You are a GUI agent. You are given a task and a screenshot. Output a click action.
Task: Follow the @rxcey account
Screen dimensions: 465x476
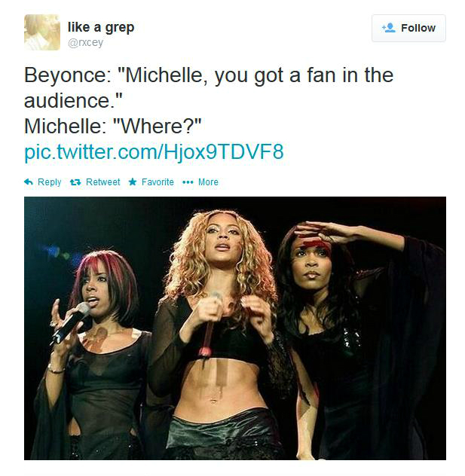point(408,28)
